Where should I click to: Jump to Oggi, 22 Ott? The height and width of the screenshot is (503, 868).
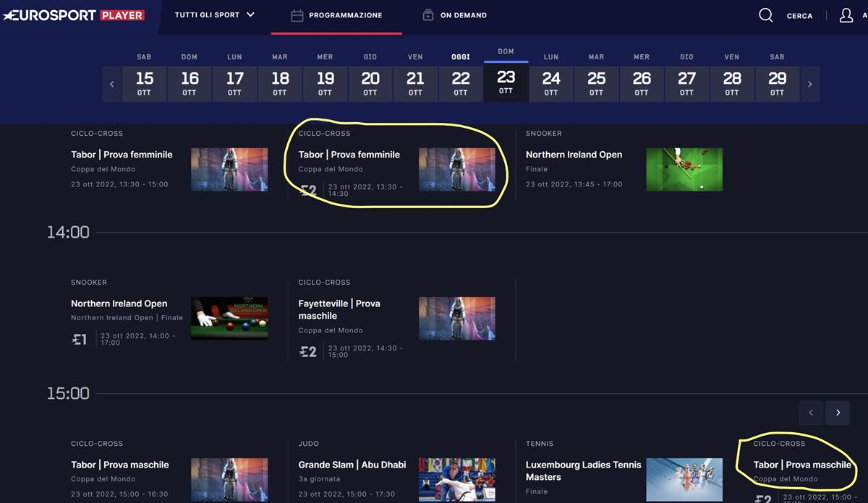(461, 84)
